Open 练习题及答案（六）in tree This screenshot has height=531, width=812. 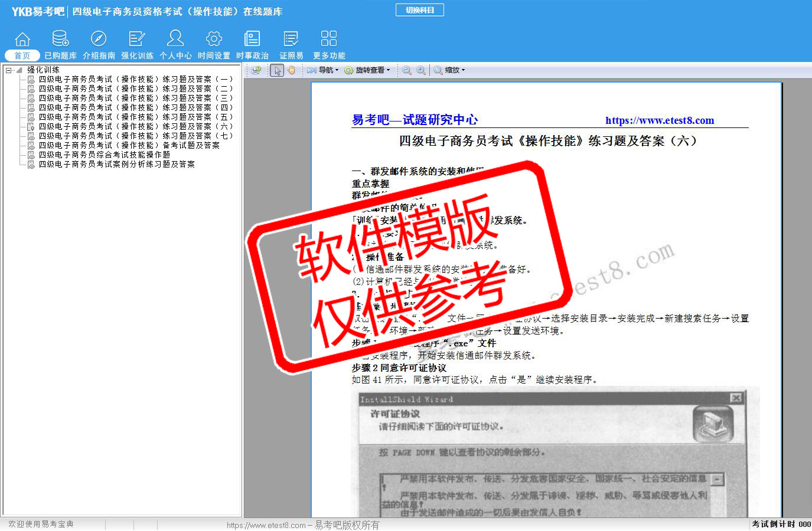click(136, 126)
